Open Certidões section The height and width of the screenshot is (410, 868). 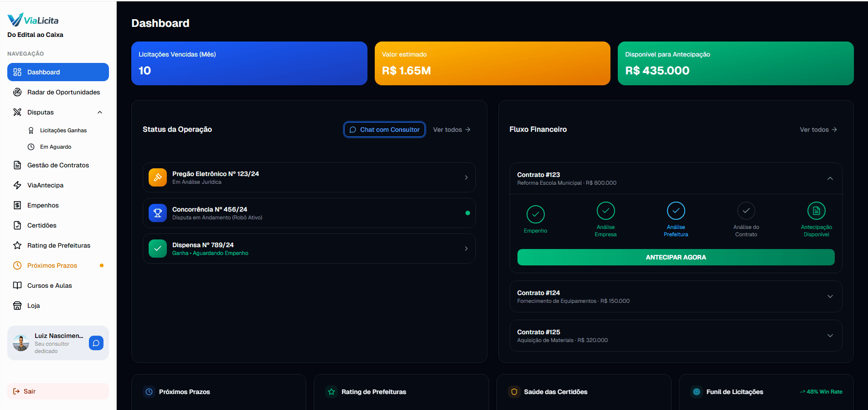(58, 225)
